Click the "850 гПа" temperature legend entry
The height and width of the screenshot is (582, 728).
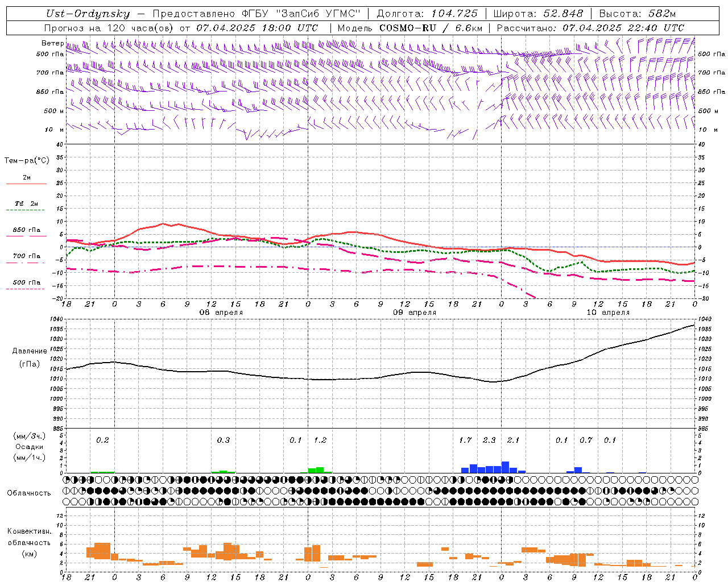(27, 230)
